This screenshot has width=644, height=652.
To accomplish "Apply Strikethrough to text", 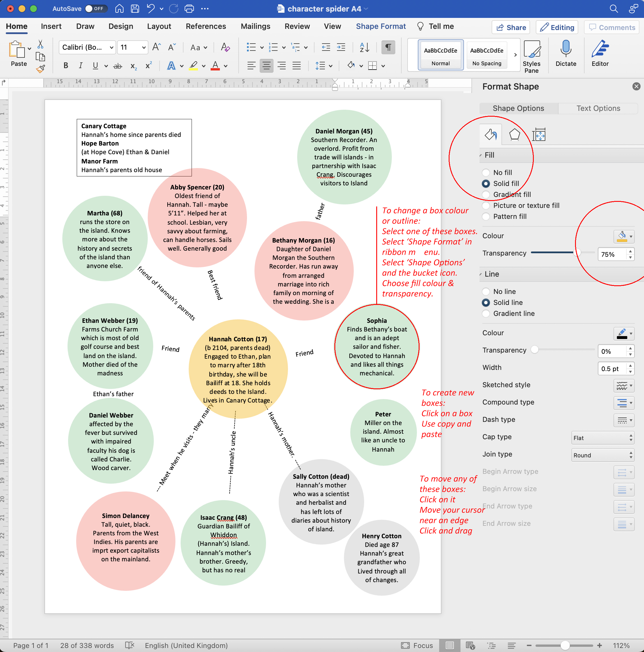I will (117, 66).
